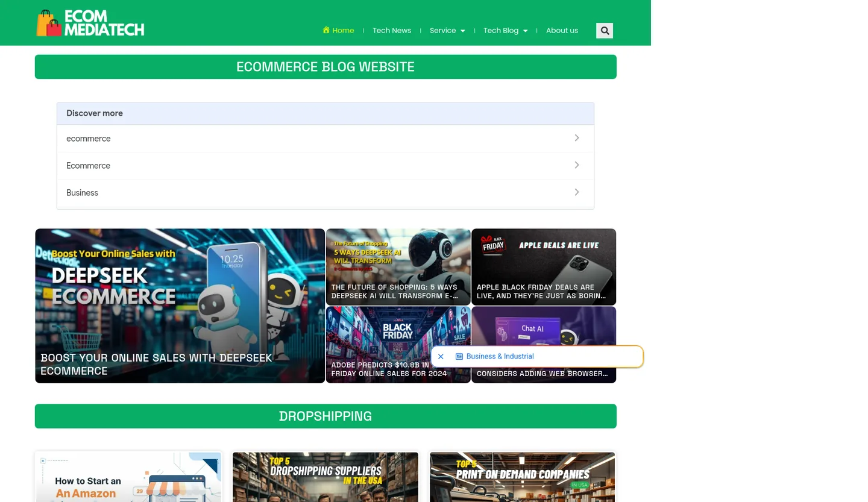Open the Business row chevron
Viewport: 868px width, 502px height.
click(x=577, y=192)
